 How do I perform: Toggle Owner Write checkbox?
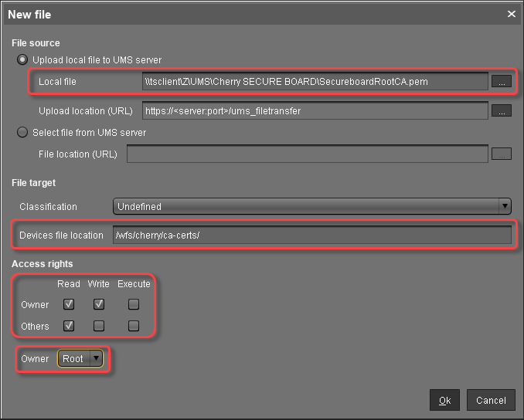point(98,304)
